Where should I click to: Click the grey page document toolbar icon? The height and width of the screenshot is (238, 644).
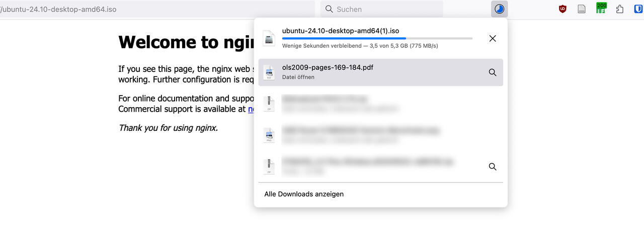pyautogui.click(x=582, y=9)
